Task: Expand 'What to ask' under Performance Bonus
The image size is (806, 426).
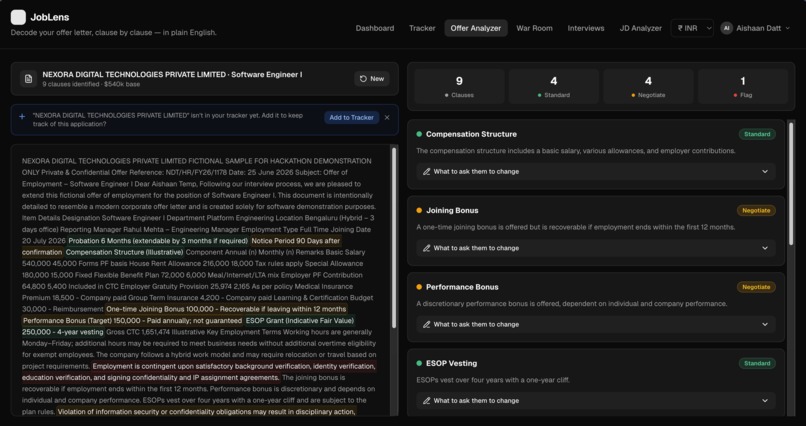Action: pos(596,325)
